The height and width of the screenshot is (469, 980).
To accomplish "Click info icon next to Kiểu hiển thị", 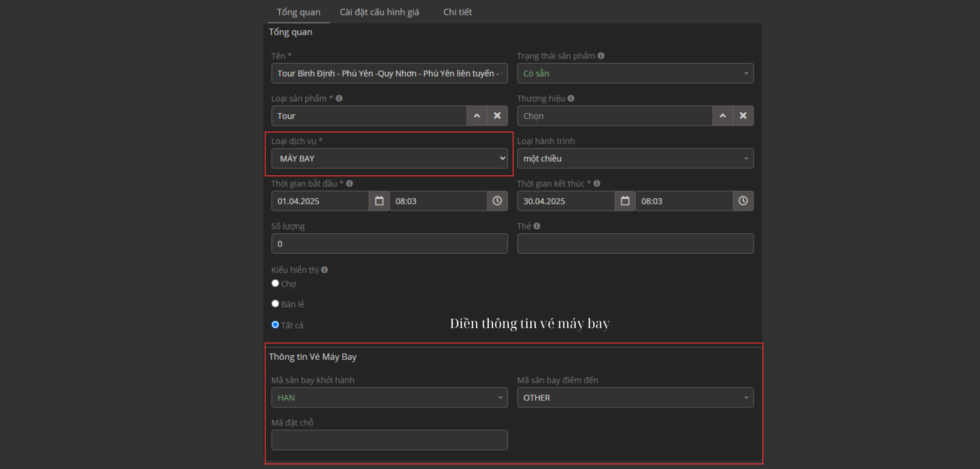I will pos(324,270).
